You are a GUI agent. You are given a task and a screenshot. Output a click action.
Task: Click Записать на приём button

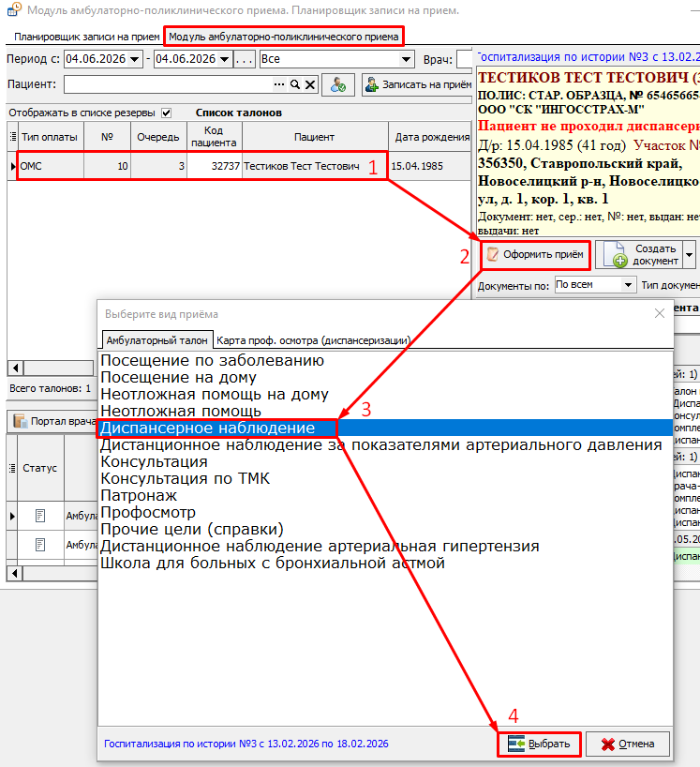418,85
